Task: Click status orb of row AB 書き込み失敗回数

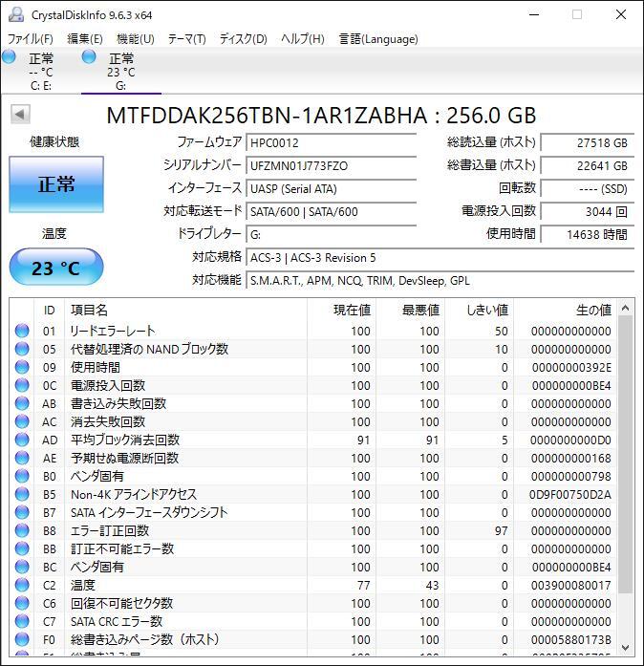Action: (x=22, y=403)
